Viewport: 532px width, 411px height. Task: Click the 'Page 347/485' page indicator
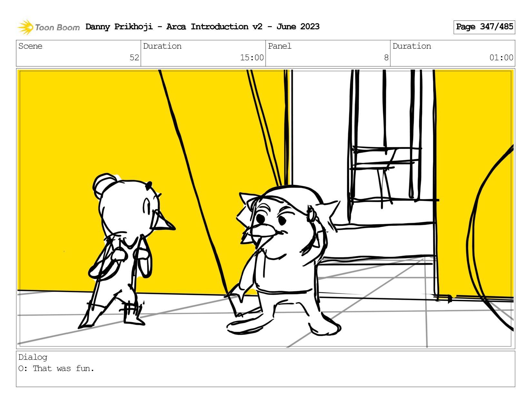coord(484,27)
